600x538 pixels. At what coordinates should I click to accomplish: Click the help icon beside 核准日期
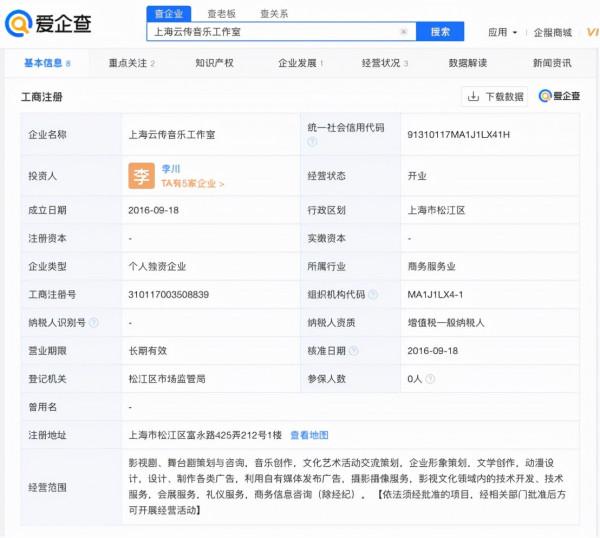354,351
